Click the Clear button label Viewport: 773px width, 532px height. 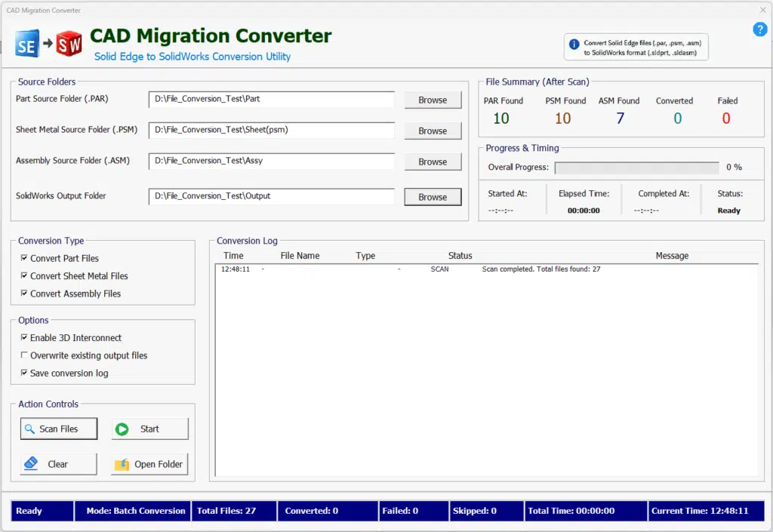tap(57, 465)
